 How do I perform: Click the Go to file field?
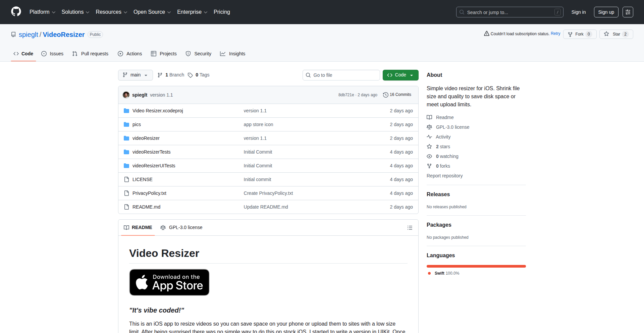341,75
